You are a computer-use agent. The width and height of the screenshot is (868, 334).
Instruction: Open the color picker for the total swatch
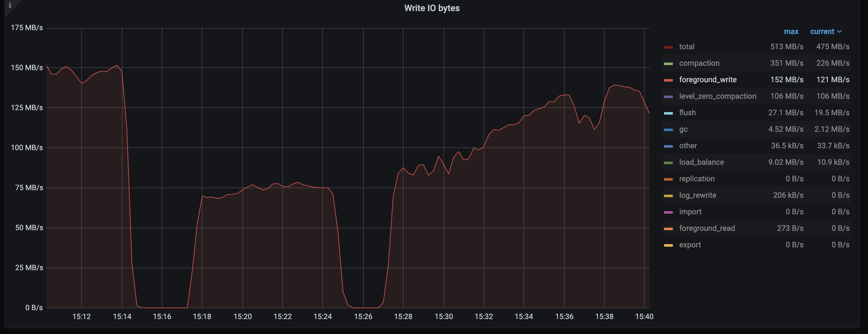[x=668, y=47]
